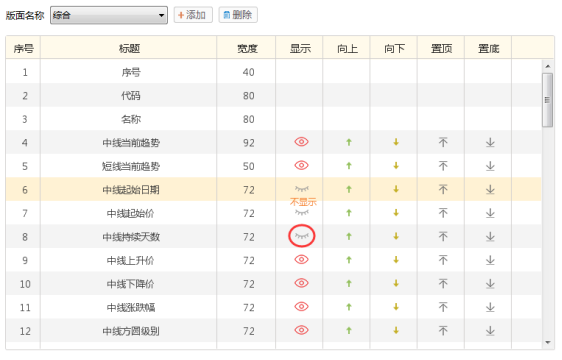Image resolution: width=562 pixels, height=360 pixels.
Task: Select the 名称 row title cell
Action: click(129, 119)
